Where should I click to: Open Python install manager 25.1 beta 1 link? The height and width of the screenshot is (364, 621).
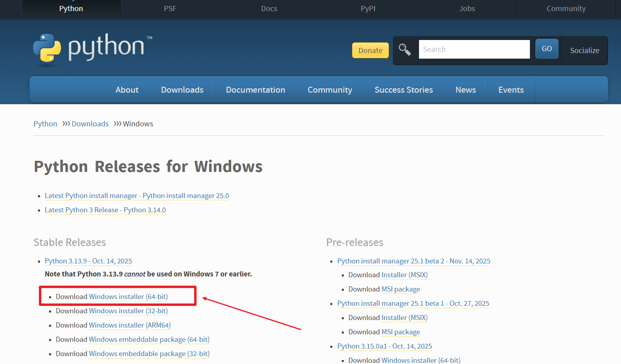pos(413,303)
